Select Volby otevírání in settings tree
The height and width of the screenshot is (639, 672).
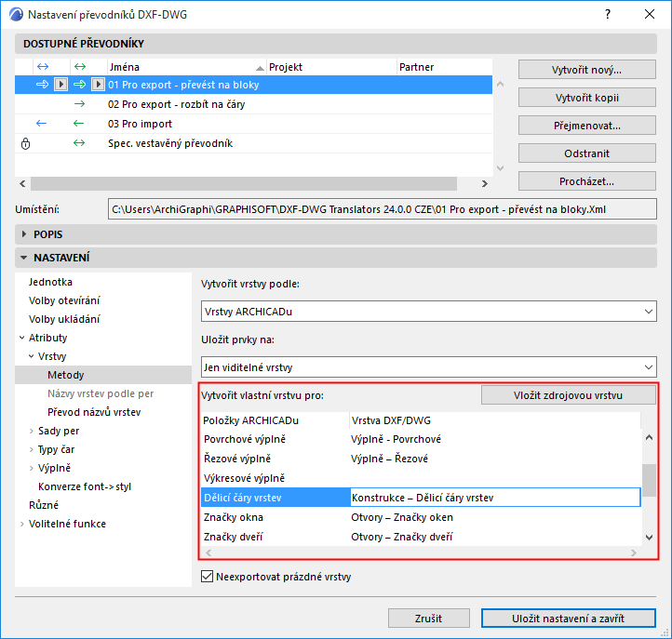tap(64, 300)
